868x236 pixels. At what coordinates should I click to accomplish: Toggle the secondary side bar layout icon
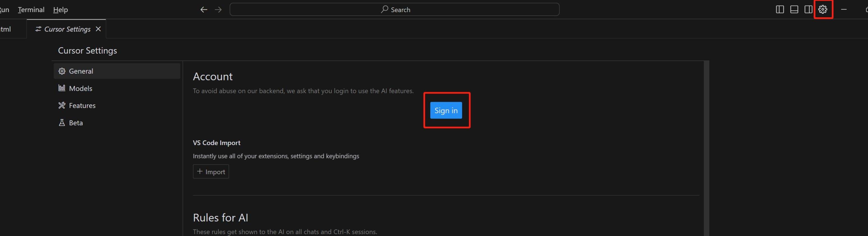[x=808, y=10]
